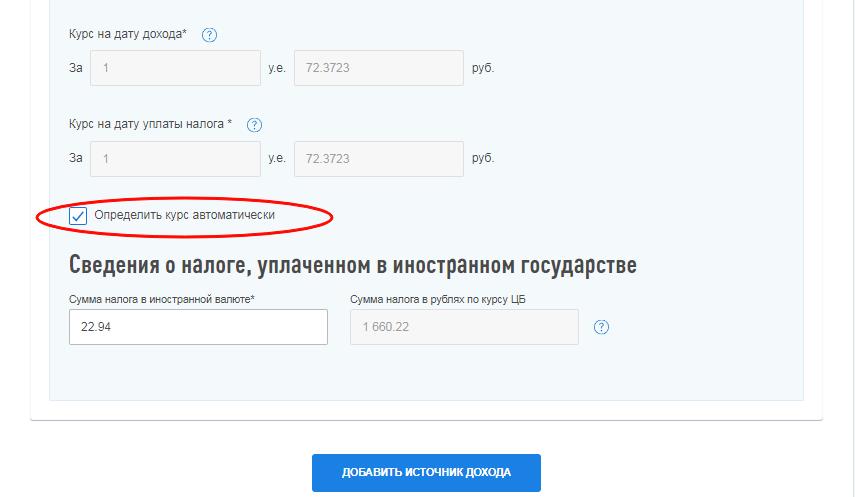Viewport: 855px width, 497px height.
Task: Click "руб." text in income date row
Action: 482,68
